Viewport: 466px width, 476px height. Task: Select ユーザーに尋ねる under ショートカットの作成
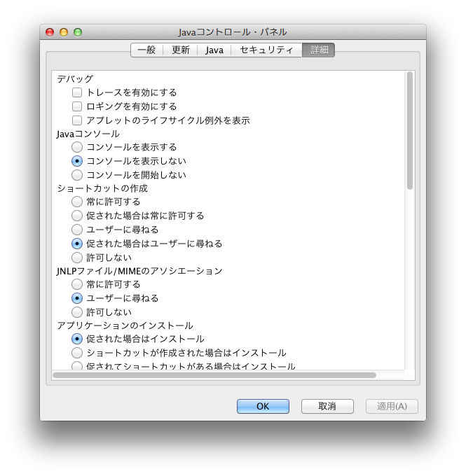pyautogui.click(x=77, y=230)
